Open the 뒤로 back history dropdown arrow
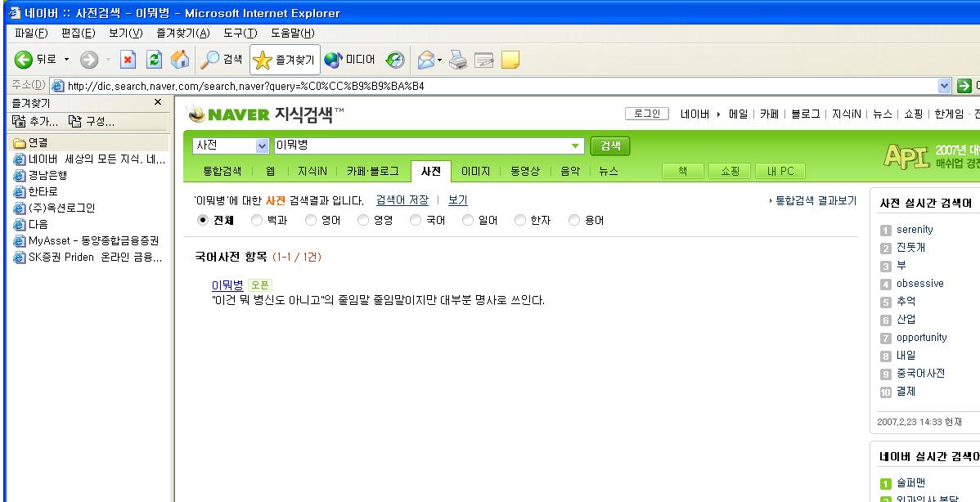 pyautogui.click(x=67, y=60)
